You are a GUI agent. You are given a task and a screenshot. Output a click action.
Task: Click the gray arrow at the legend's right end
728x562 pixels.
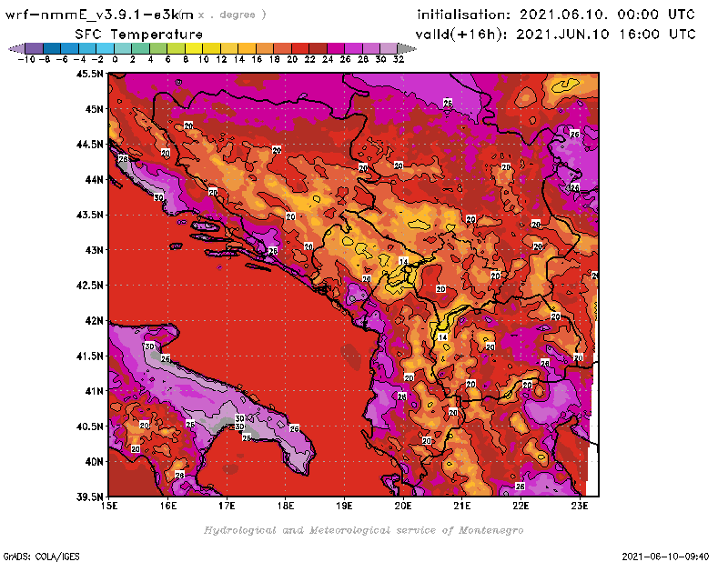coord(407,48)
